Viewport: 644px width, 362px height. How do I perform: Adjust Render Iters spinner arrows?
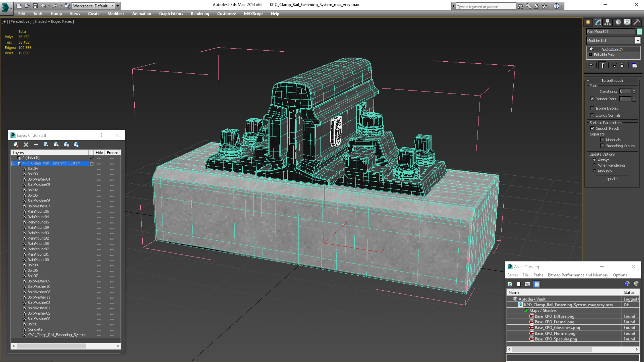coord(634,99)
